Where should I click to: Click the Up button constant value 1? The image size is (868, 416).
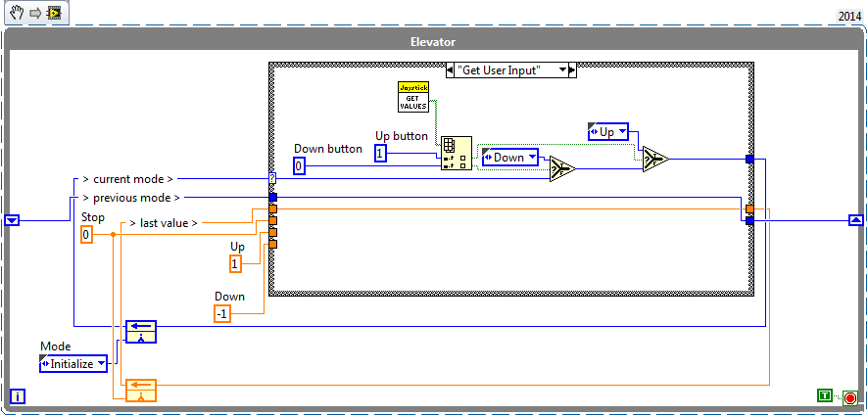(x=380, y=153)
